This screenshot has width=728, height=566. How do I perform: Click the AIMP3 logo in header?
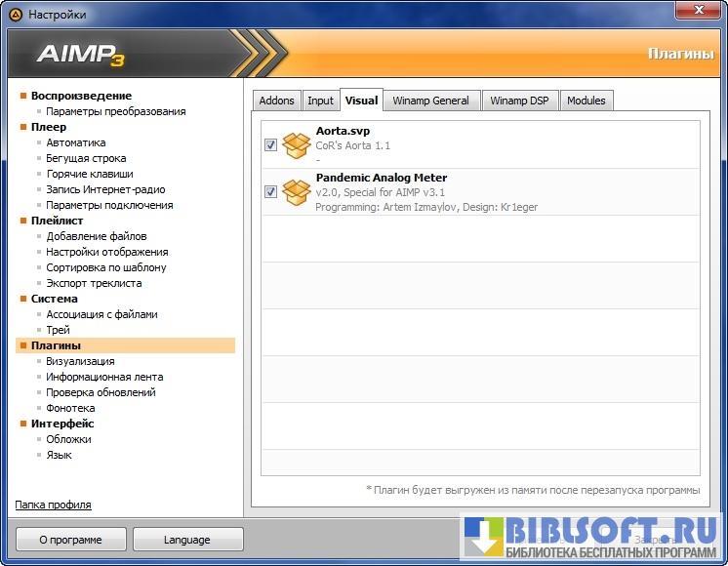[81, 55]
